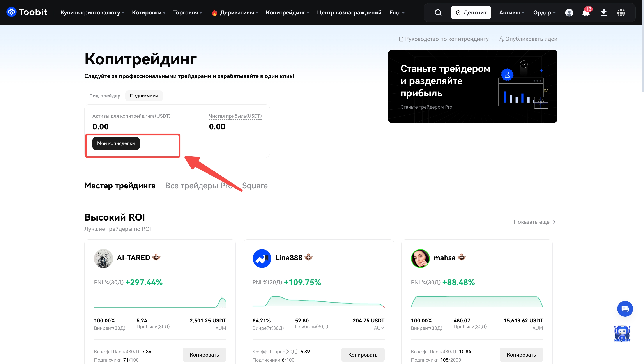644x364 pixels.
Task: Click the search magnifier icon
Action: pyautogui.click(x=438, y=12)
